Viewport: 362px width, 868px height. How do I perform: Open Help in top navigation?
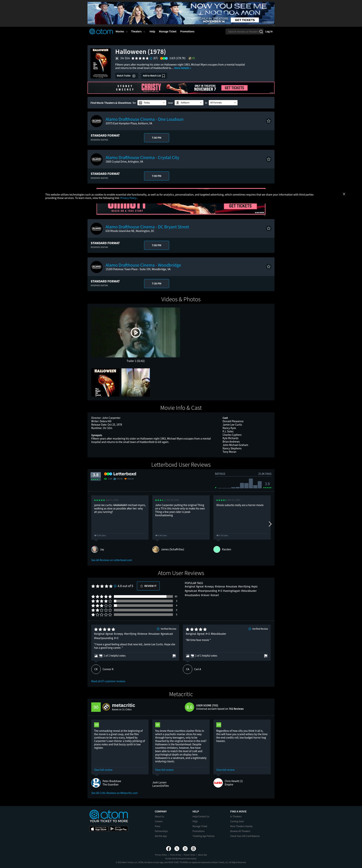[152, 32]
